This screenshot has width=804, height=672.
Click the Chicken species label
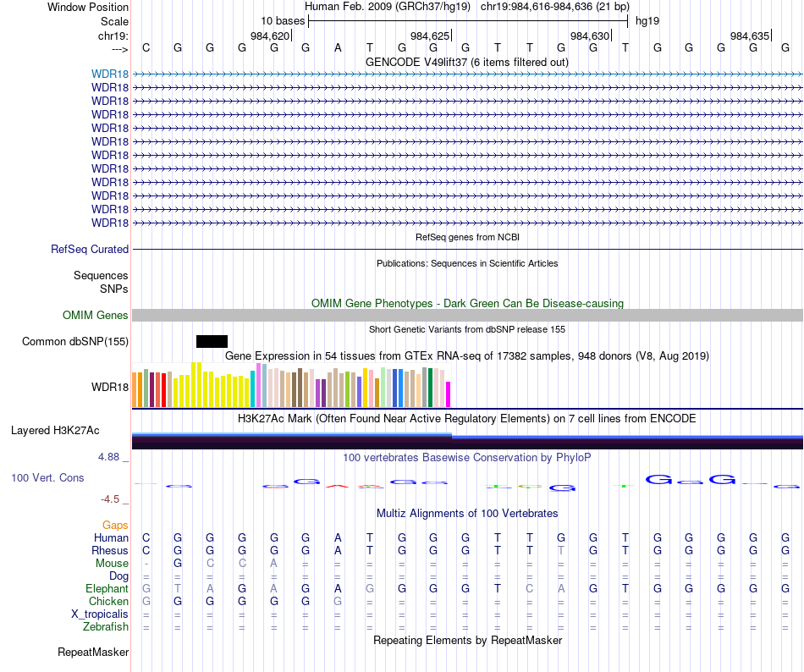(108, 601)
